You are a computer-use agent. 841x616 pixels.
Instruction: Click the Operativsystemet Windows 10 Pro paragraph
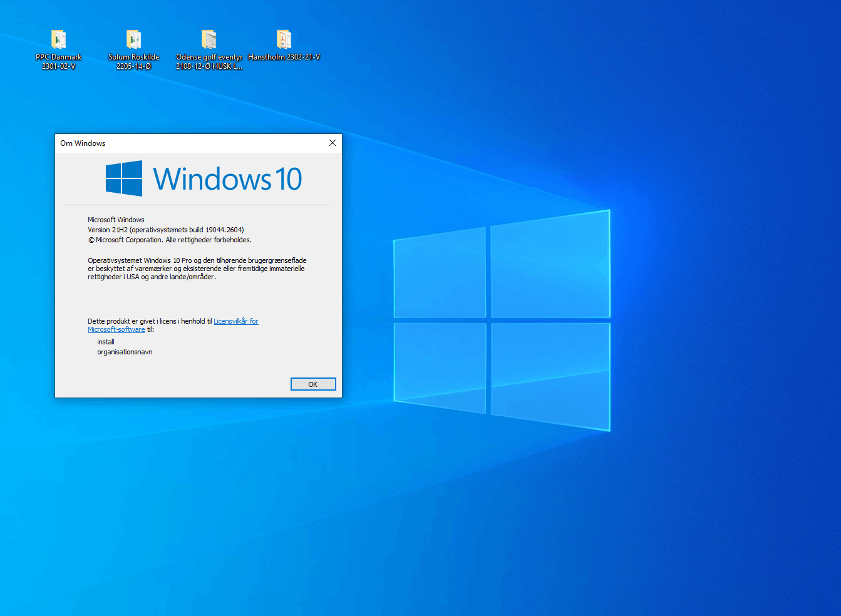click(x=197, y=269)
